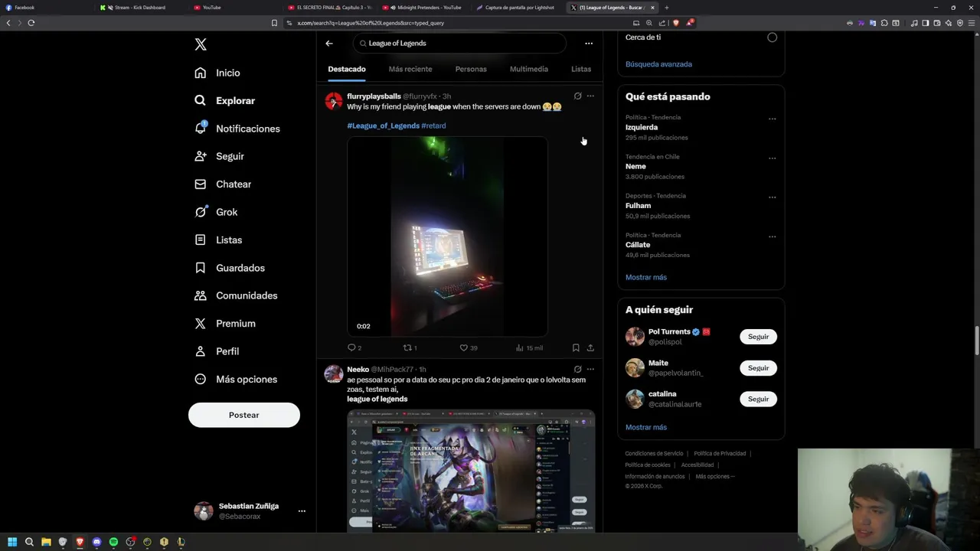Show more follow suggestions below catalina
This screenshot has width=980, height=551.
click(646, 427)
